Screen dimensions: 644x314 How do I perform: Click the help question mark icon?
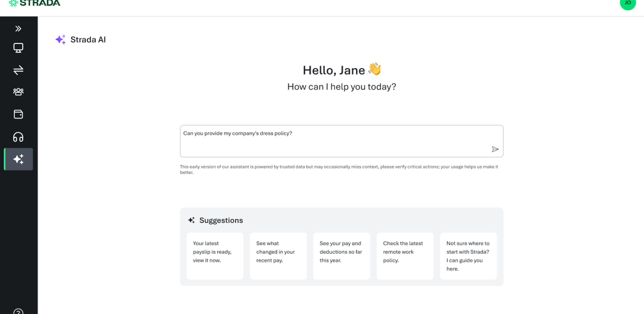pyautogui.click(x=18, y=311)
